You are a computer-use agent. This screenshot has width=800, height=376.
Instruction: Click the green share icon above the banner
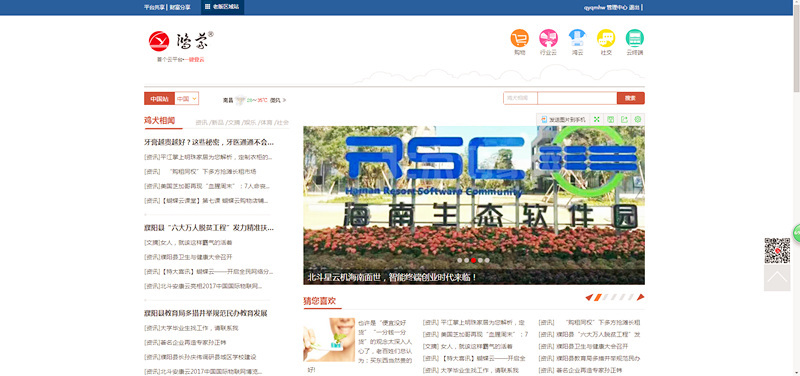point(624,119)
